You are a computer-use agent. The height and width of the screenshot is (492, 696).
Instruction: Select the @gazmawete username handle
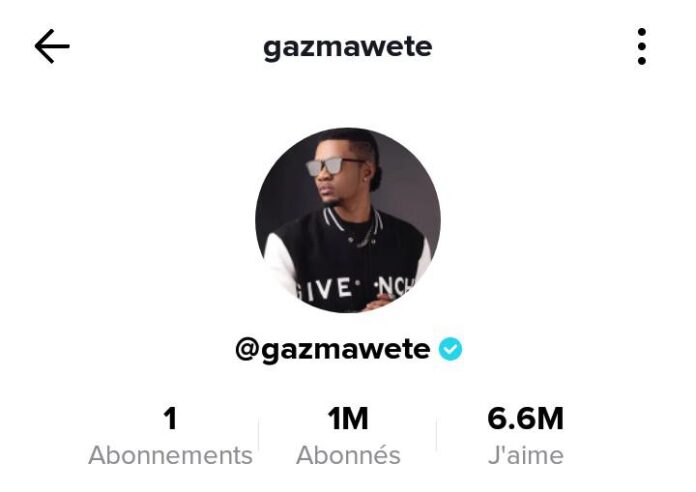332,350
